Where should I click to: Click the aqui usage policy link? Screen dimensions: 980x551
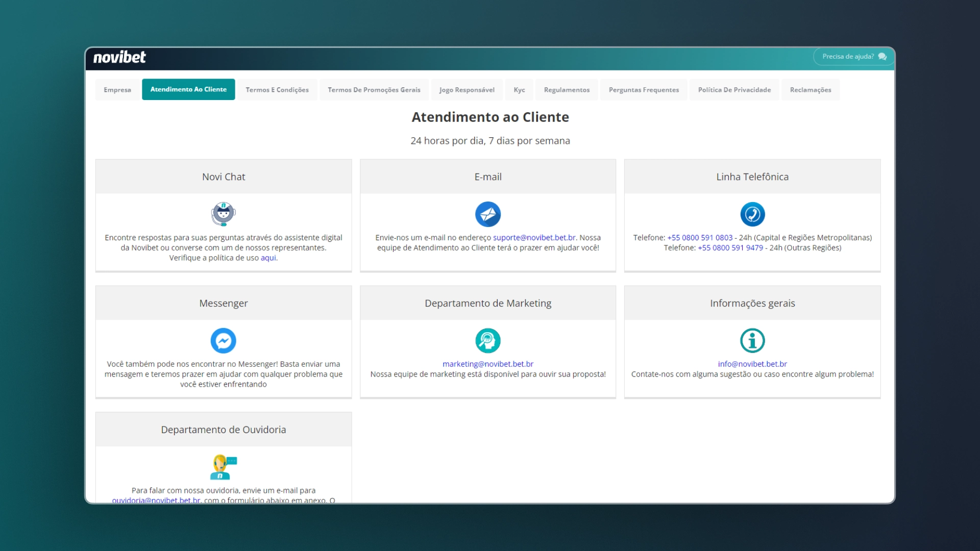268,258
